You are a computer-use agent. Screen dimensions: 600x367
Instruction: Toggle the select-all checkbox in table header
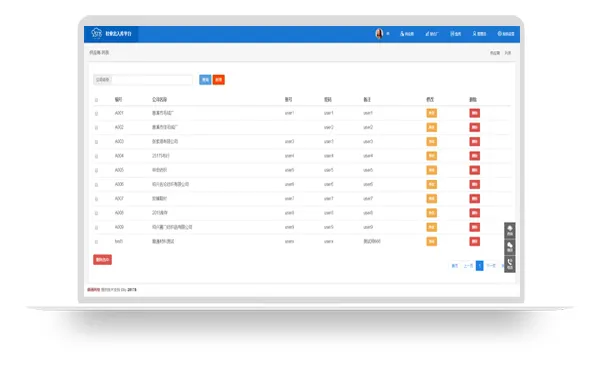tap(96, 100)
